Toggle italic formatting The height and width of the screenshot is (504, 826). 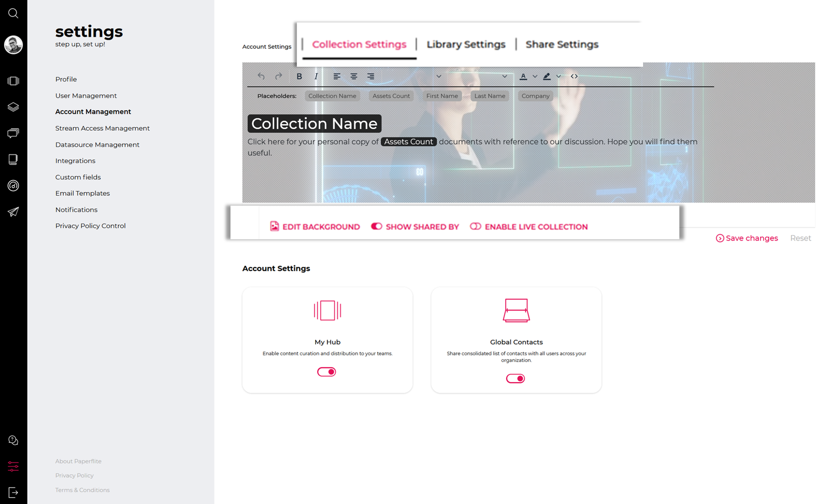pyautogui.click(x=316, y=76)
